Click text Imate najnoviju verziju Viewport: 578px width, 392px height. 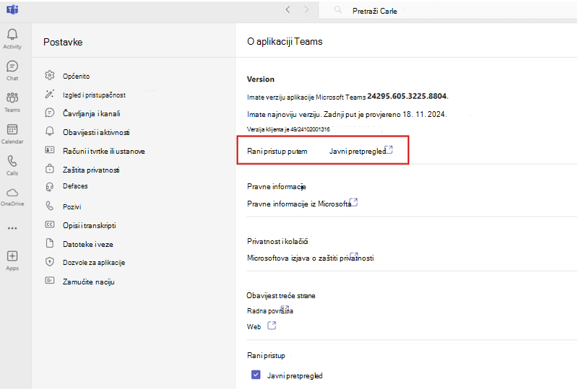[x=284, y=114]
